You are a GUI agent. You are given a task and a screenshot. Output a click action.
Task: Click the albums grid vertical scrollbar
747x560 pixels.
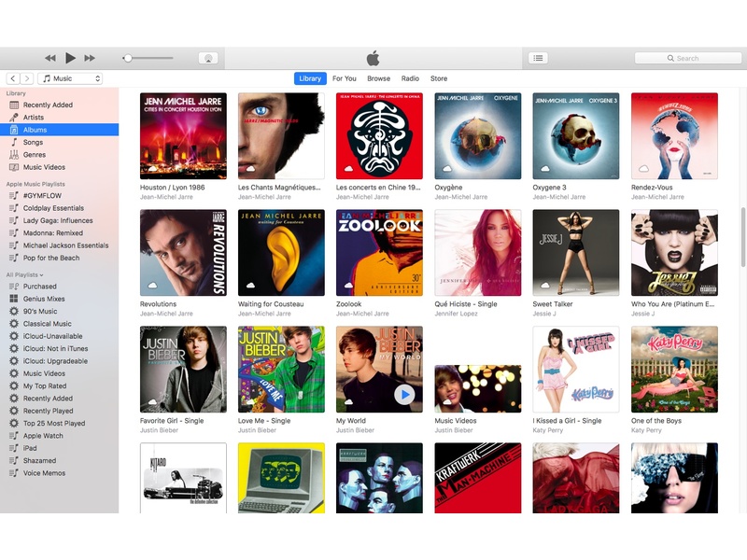point(743,237)
